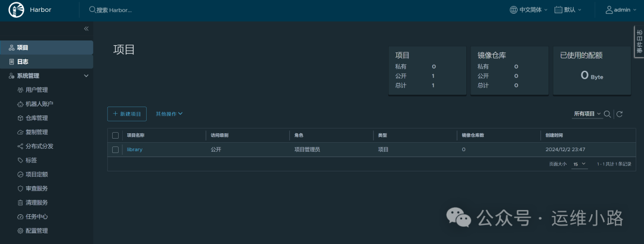
Task: Collapse the sidebar with double-chevron icon
Action: (86, 29)
